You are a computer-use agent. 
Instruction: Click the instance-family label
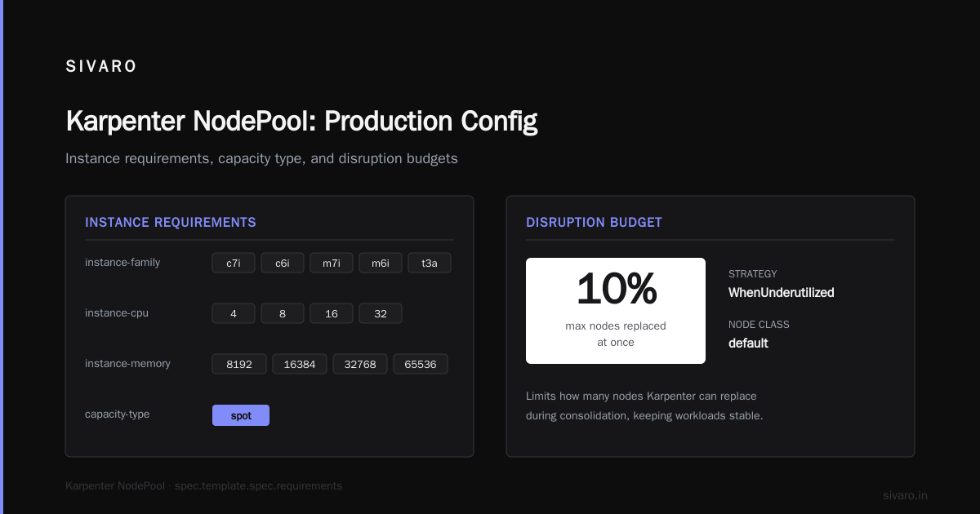pos(122,263)
